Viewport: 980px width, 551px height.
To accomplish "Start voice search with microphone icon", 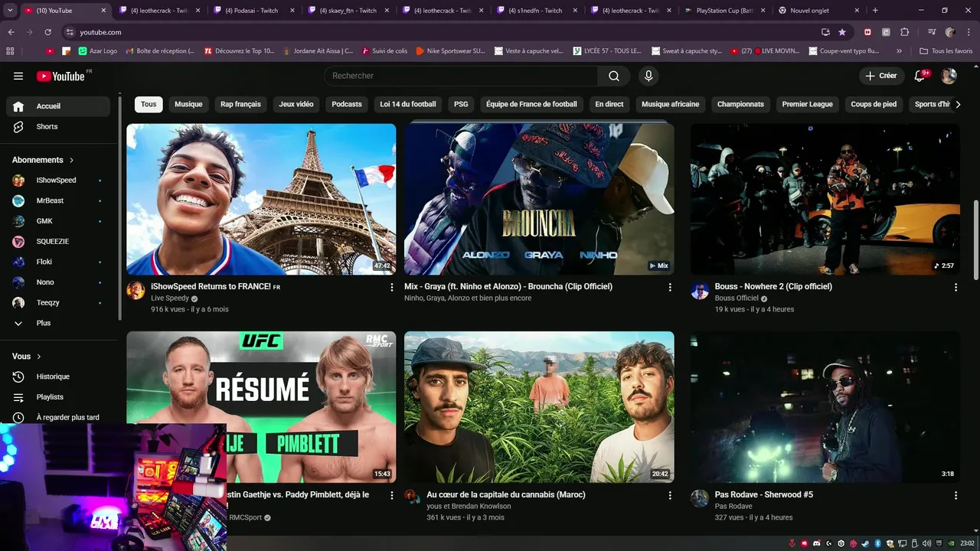I will tap(648, 76).
